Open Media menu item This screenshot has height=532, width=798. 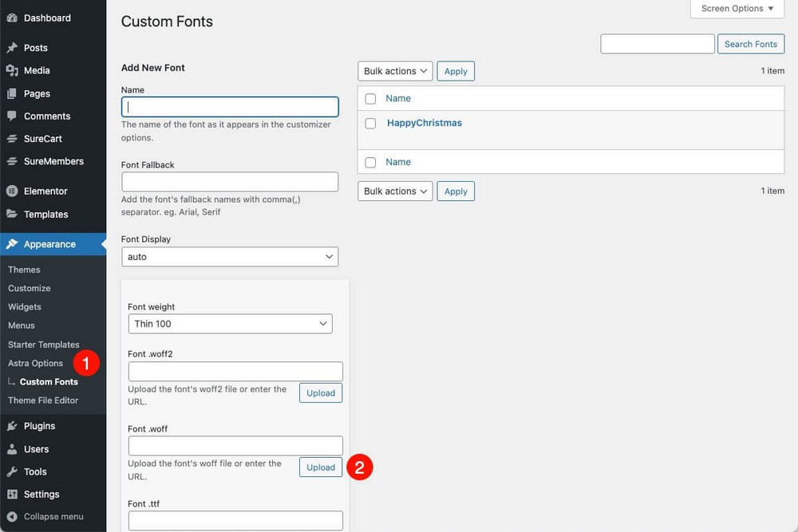click(37, 71)
